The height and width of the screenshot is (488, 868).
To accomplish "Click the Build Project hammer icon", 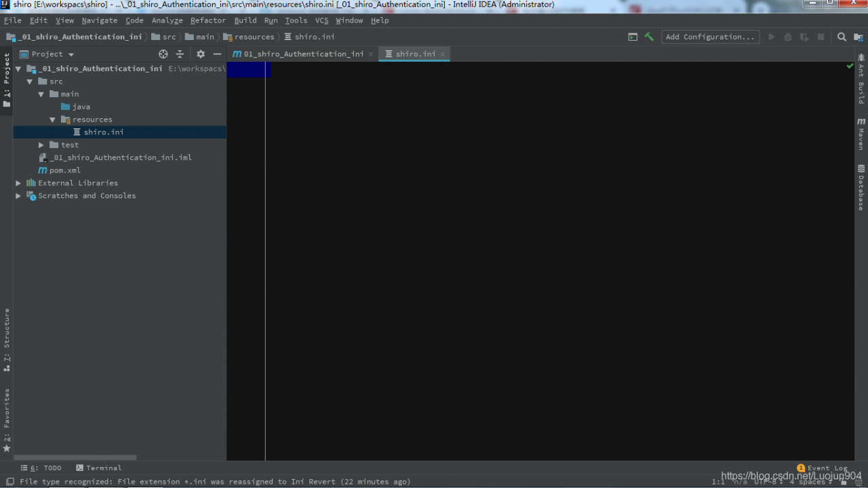I will (649, 37).
